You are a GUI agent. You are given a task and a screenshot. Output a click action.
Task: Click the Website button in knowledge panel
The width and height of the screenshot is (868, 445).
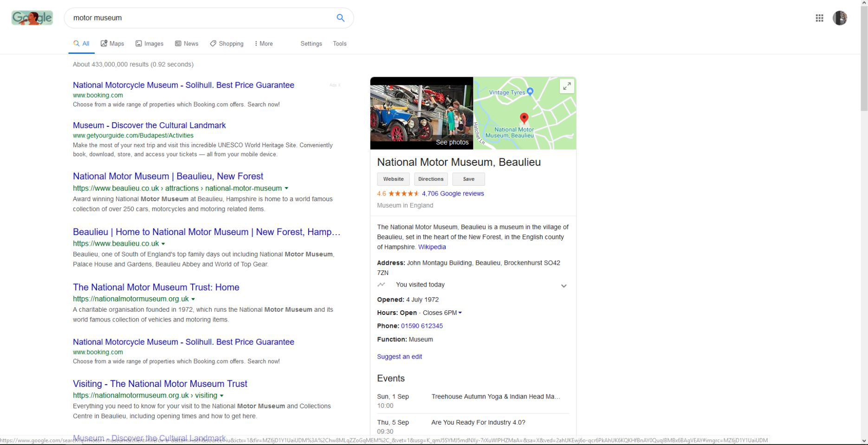click(x=393, y=179)
